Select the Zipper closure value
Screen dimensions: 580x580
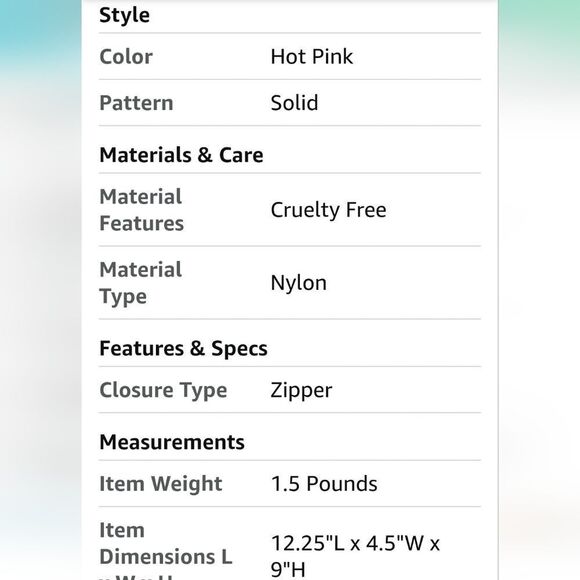tap(301, 391)
